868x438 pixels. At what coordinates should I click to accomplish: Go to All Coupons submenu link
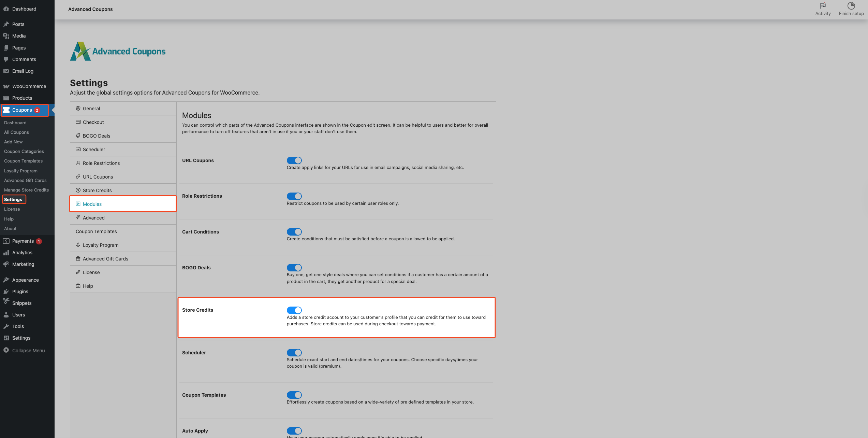(16, 132)
